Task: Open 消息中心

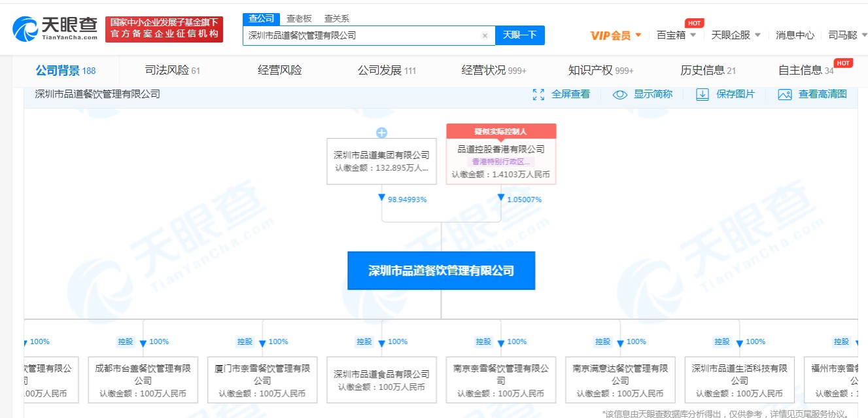Action: pyautogui.click(x=795, y=35)
